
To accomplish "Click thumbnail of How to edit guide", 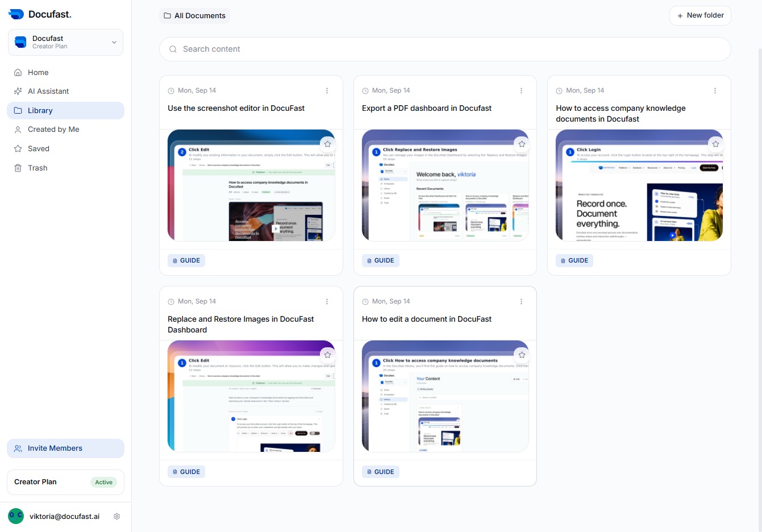I will point(445,396).
